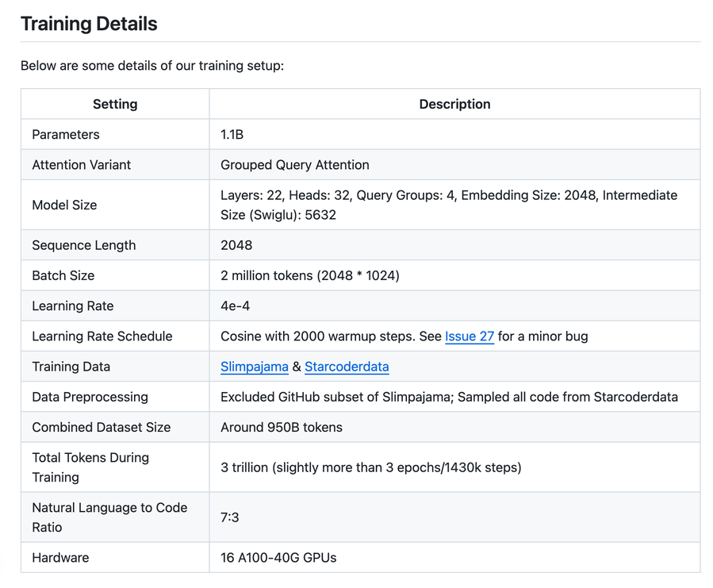Click the 1.1B parameters value
This screenshot has width=713, height=588.
click(232, 135)
